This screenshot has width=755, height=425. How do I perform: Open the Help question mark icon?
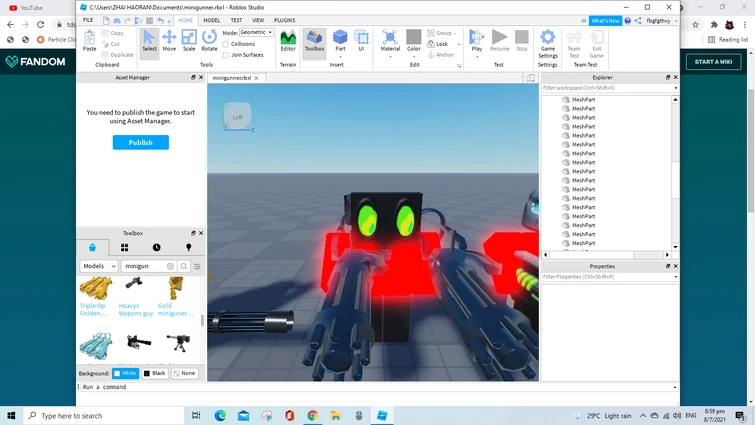click(627, 21)
